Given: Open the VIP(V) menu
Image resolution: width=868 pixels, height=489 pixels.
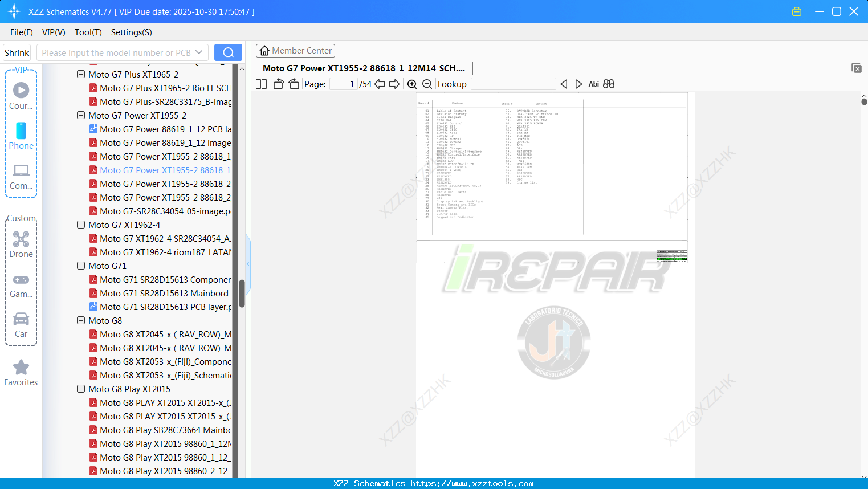Looking at the screenshot, I should point(54,32).
